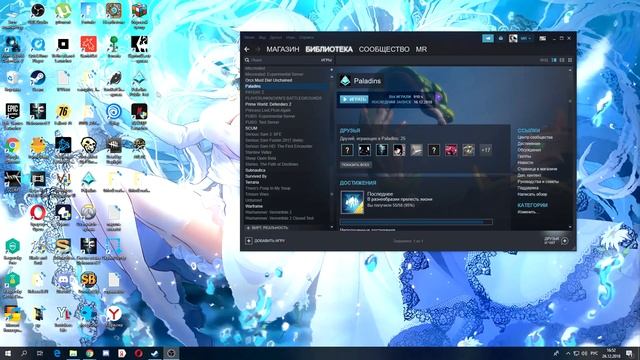Open Steam from the Windows taskbar
The width and height of the screenshot is (640, 360).
(155, 353)
